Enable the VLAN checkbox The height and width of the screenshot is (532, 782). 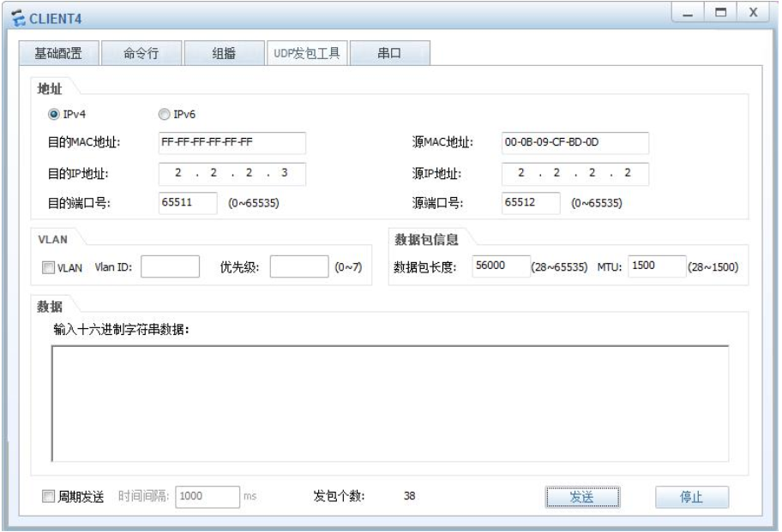click(48, 267)
